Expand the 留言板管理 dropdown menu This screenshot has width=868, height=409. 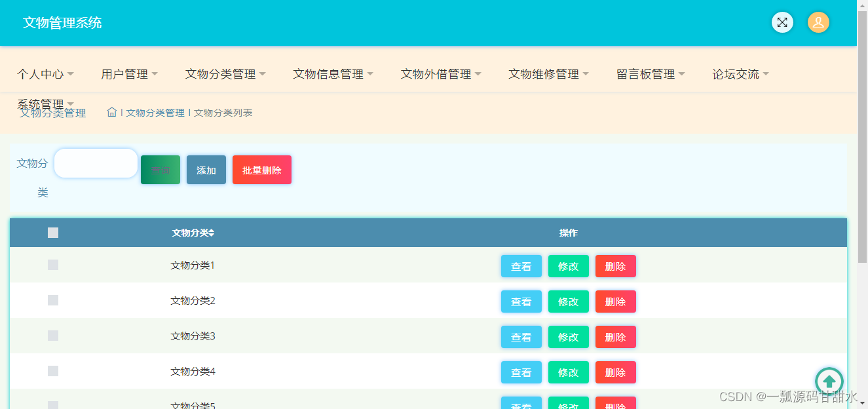[651, 74]
